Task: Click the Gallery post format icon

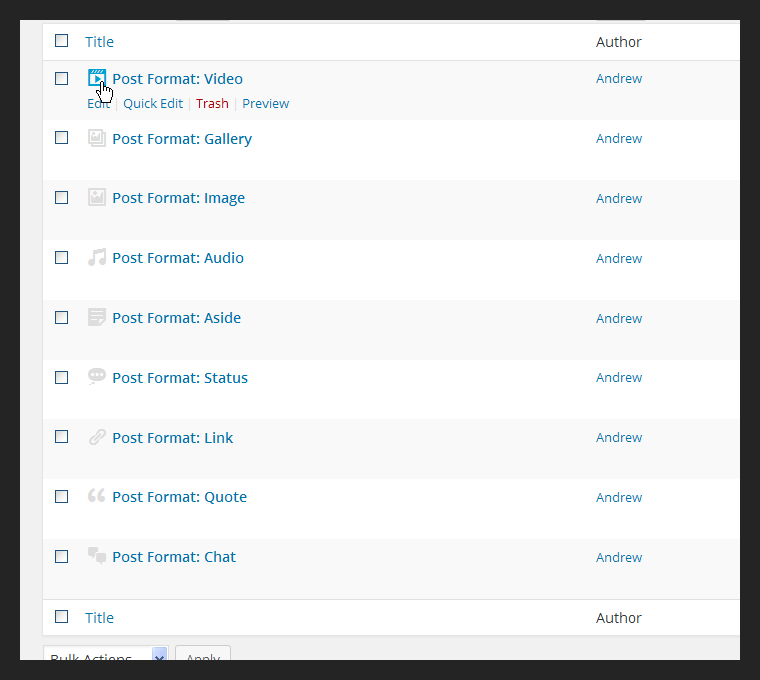Action: coord(97,138)
